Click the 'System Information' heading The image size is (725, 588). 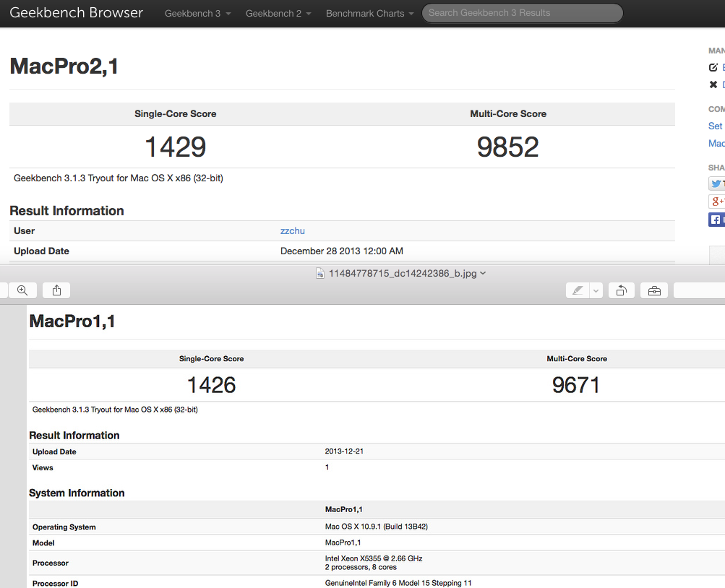77,493
